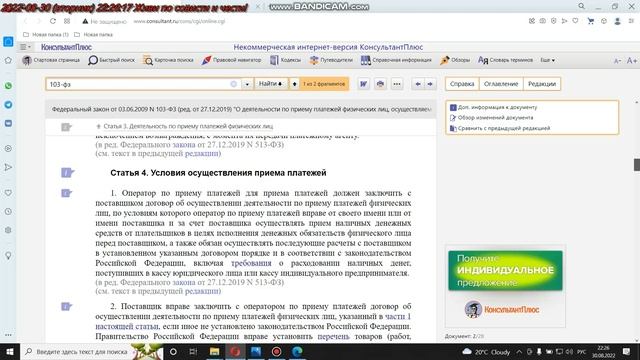Open more actions ellipsis button
This screenshot has height=360, width=640.
point(397,84)
